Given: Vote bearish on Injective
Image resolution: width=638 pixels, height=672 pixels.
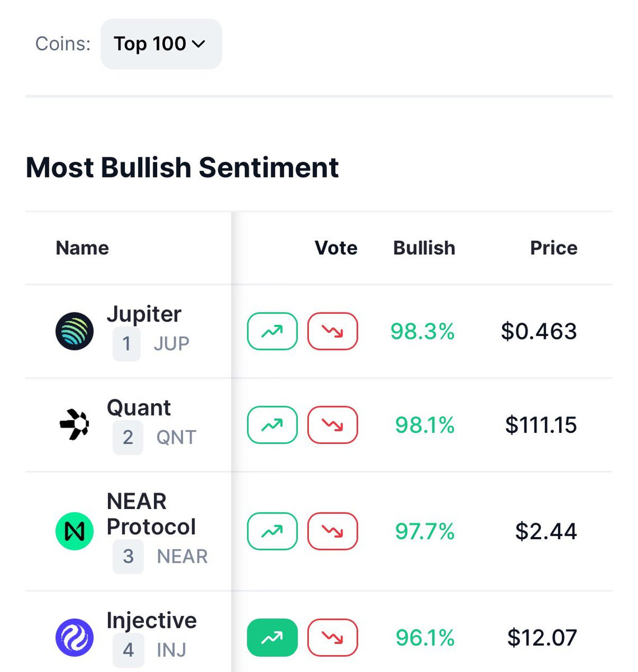Looking at the screenshot, I should click(x=332, y=637).
